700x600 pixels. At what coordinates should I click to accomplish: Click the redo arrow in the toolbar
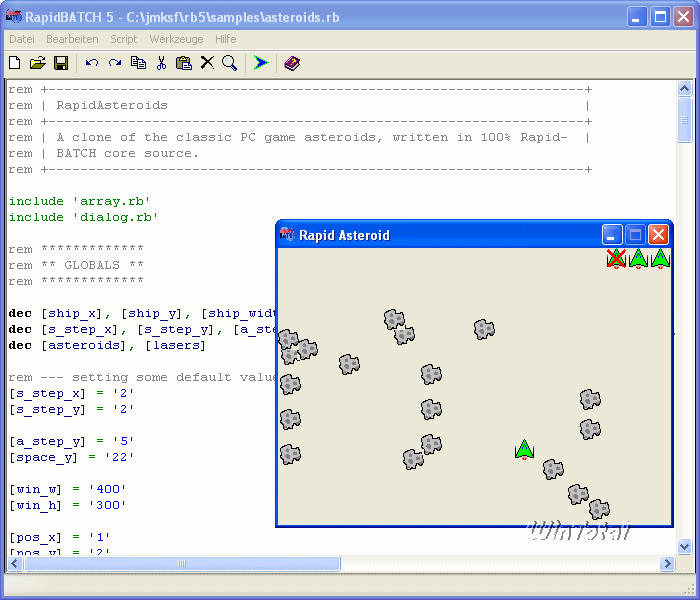[x=115, y=63]
